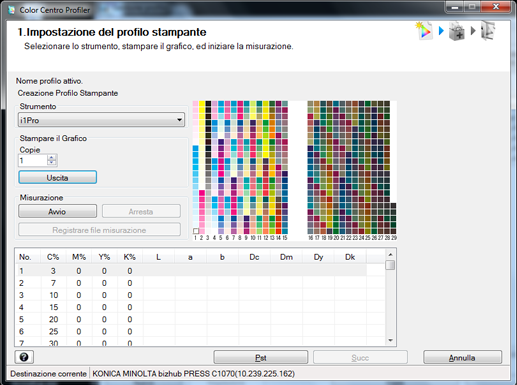The image size is (517, 385).
Task: Click the C% value 20 in row 5
Action: 54,319
